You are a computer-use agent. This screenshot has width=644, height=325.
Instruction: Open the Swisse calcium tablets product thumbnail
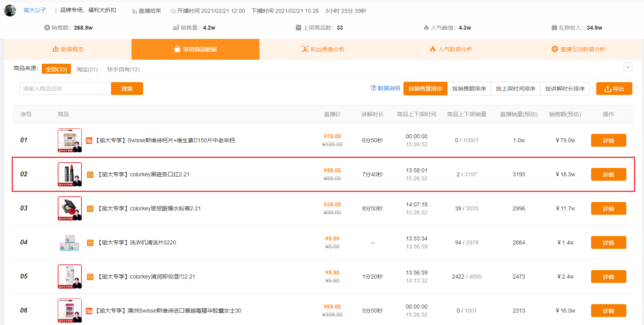pyautogui.click(x=70, y=140)
